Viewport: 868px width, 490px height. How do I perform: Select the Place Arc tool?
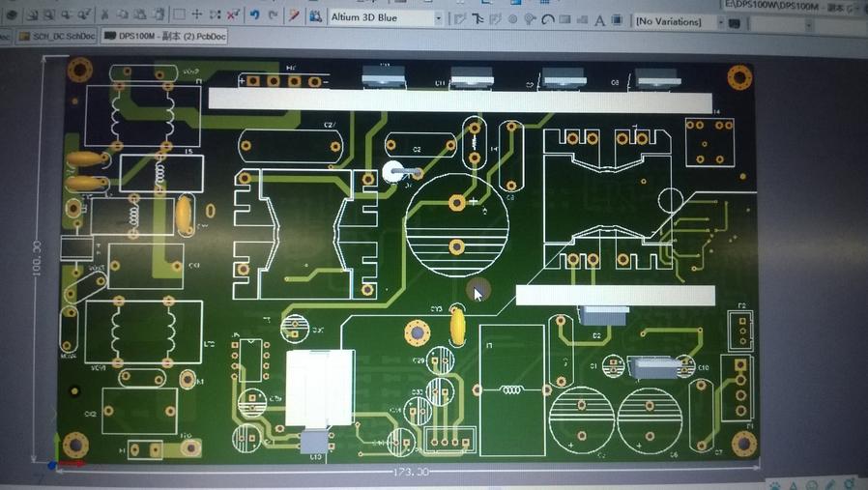tap(547, 19)
